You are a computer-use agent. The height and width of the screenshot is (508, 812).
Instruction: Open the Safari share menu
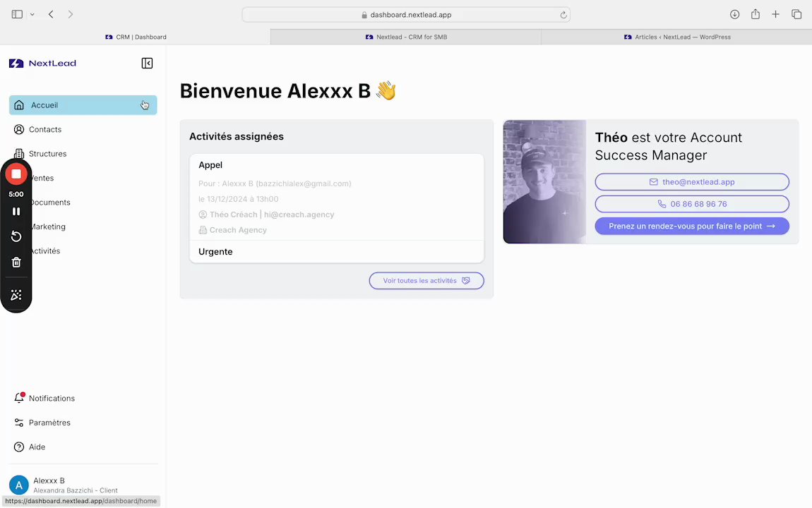756,14
